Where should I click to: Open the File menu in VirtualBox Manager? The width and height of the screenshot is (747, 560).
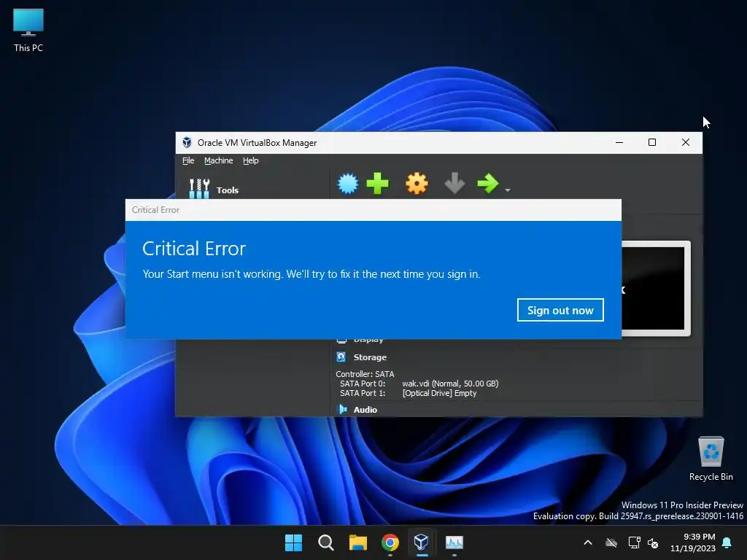188,160
